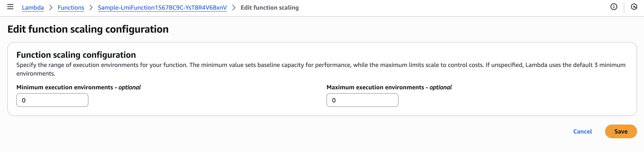Focus the Minimum execution environments input

[x=52, y=100]
